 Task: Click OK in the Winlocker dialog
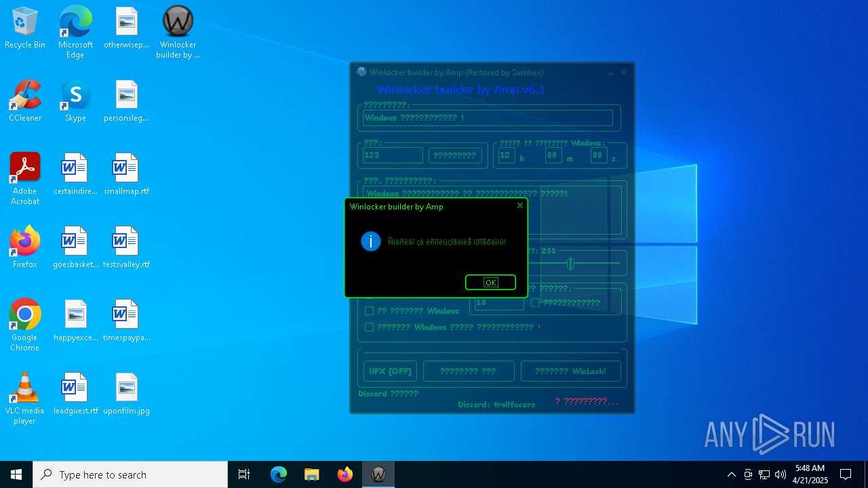tap(490, 282)
